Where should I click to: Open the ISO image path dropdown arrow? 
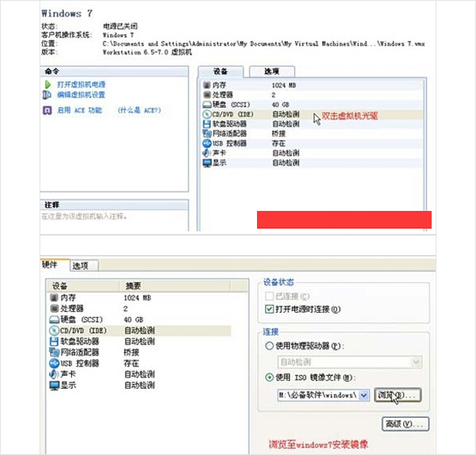[364, 395]
